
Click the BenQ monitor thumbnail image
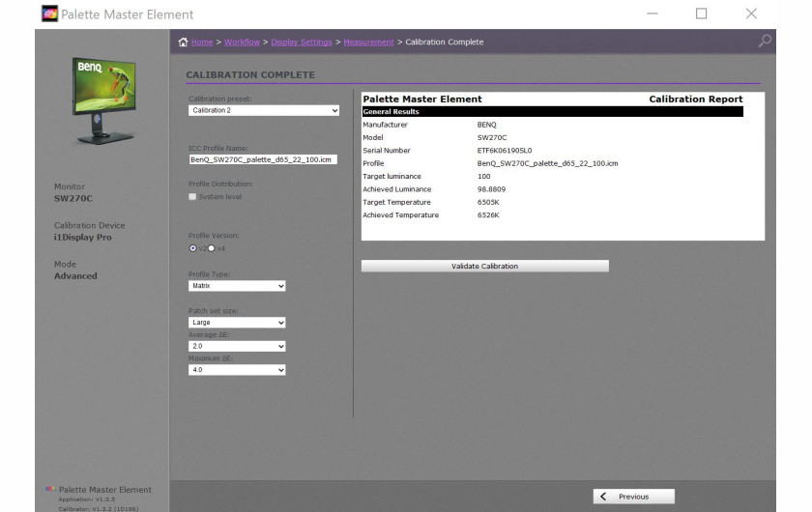point(104,100)
